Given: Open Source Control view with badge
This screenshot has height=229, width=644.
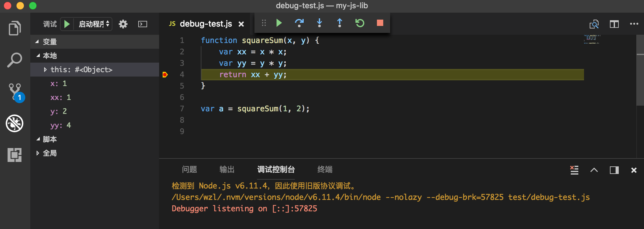Looking at the screenshot, I should coord(15,92).
